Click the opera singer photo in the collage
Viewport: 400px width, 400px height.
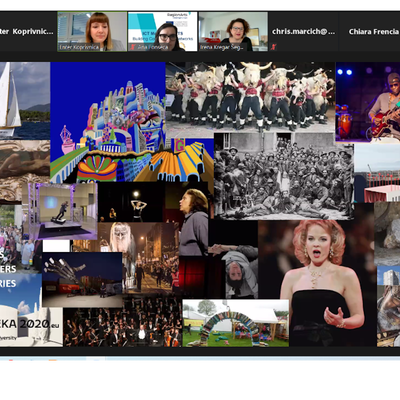[x=317, y=283]
